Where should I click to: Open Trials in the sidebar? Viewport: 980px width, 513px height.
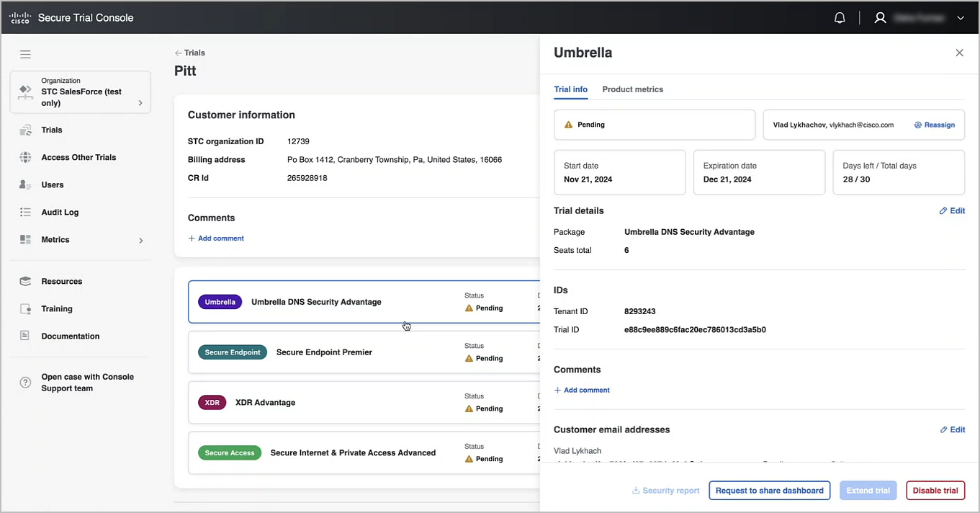(x=52, y=130)
